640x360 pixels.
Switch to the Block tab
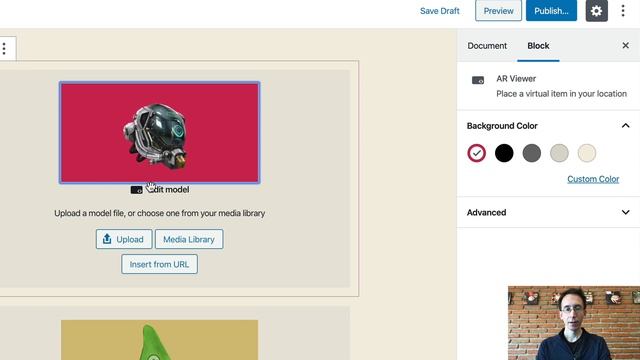pyautogui.click(x=538, y=46)
